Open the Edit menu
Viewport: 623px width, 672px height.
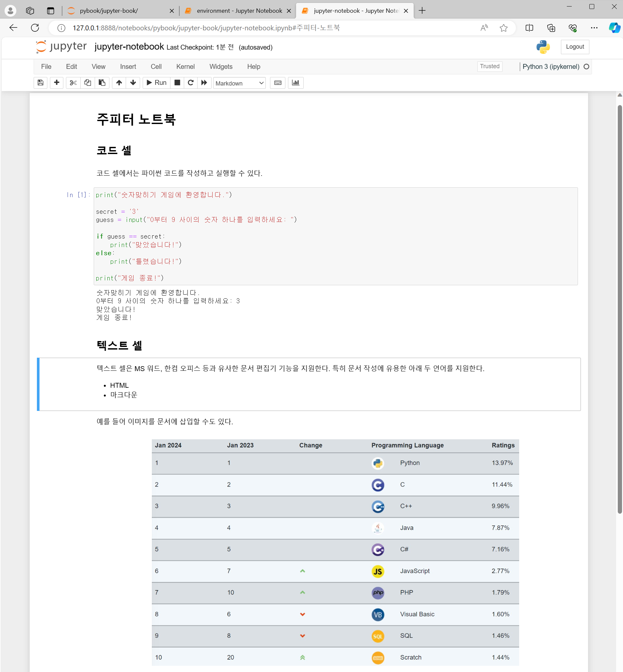point(72,66)
